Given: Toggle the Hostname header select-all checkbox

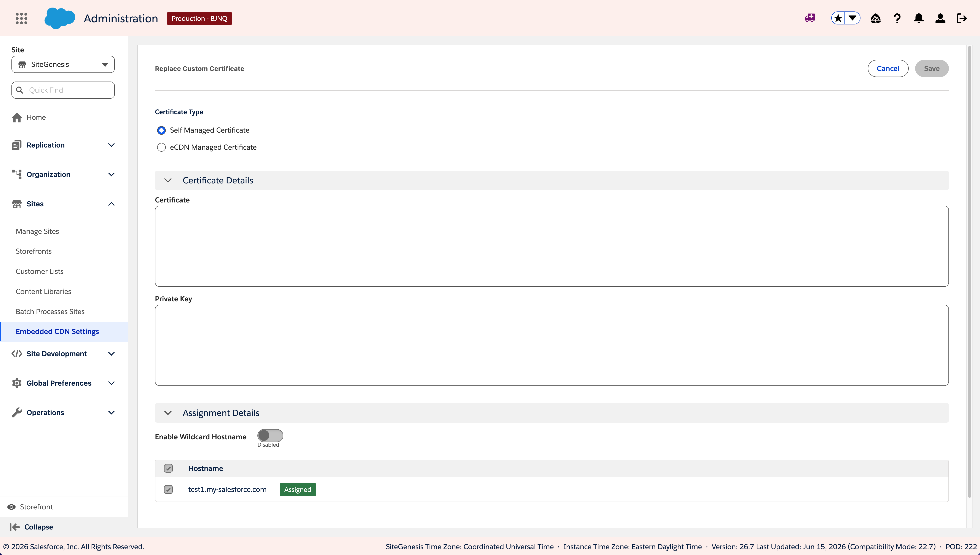Looking at the screenshot, I should click(x=168, y=468).
